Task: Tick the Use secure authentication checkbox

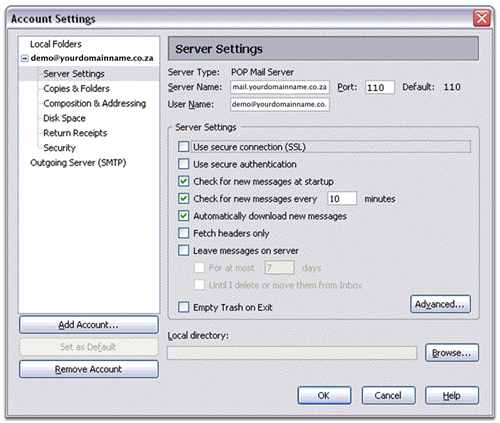Action: tap(183, 164)
